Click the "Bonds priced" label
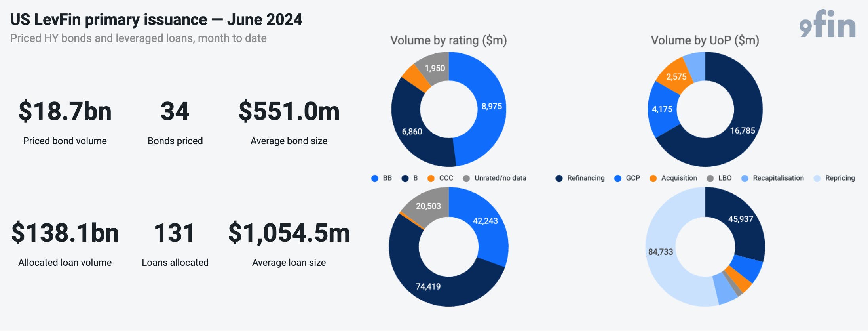This screenshot has width=868, height=332. (175, 141)
